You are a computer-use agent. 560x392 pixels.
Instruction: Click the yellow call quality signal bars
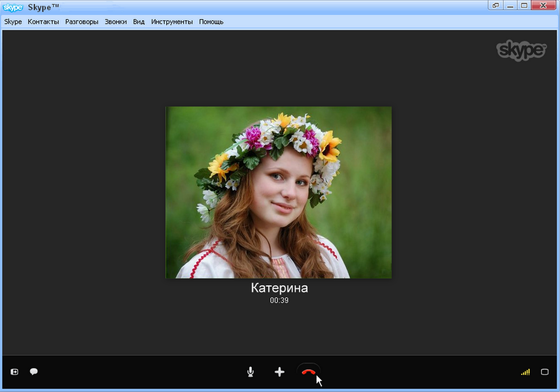coord(526,372)
